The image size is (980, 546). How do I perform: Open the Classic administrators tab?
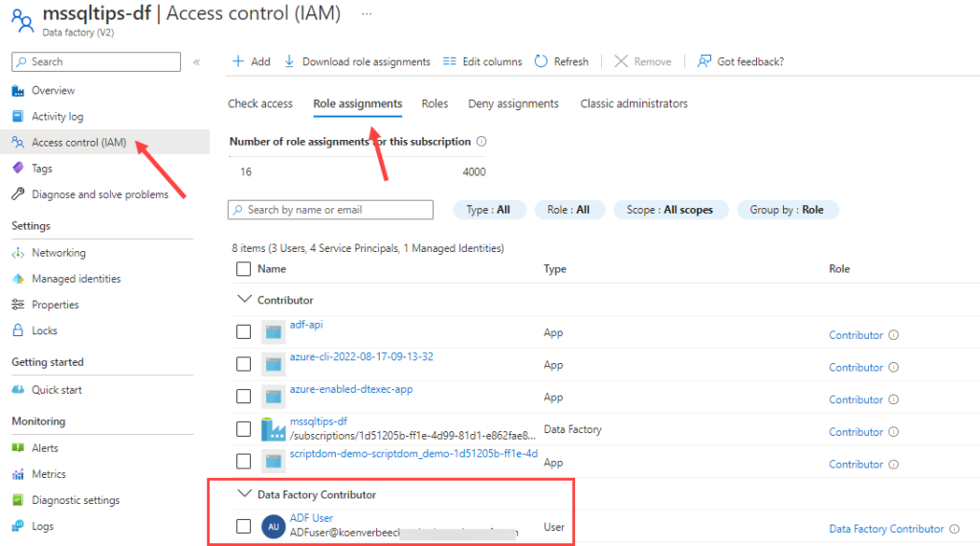634,103
